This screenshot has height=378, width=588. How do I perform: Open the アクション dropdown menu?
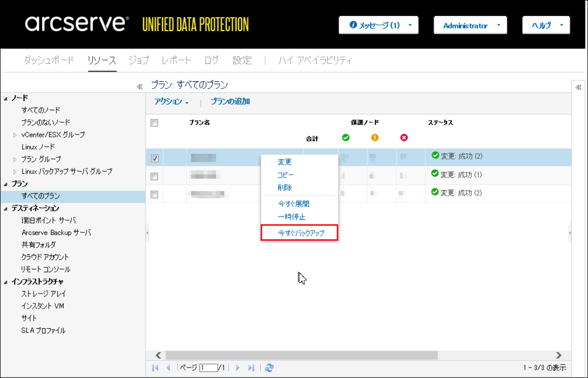click(171, 101)
